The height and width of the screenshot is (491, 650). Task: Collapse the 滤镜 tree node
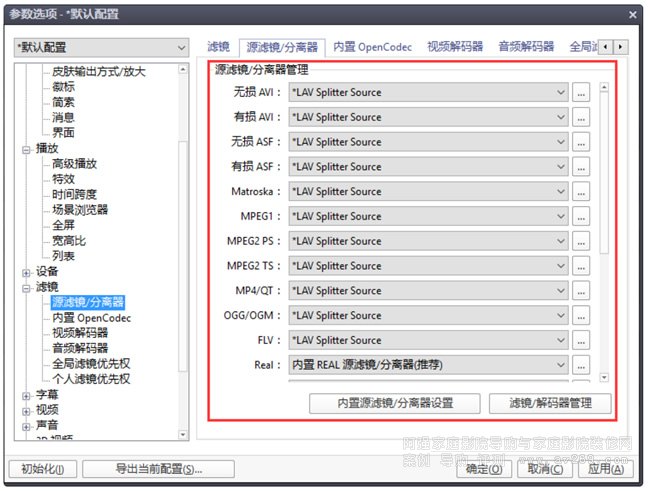coord(27,287)
